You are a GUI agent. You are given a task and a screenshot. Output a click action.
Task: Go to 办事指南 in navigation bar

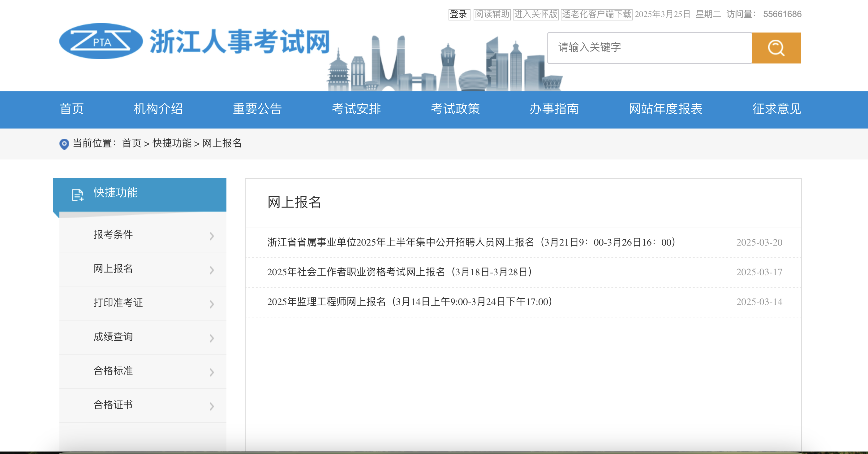pyautogui.click(x=554, y=109)
